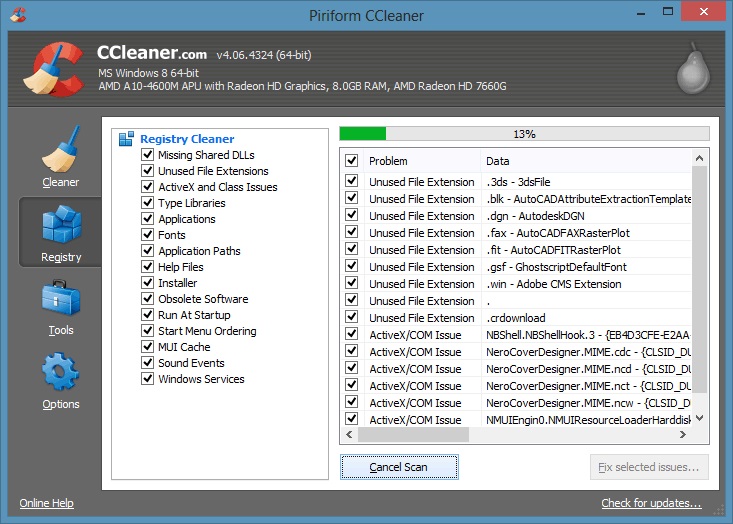This screenshot has width=733, height=524.
Task: Toggle the select-all checkbox beside Problem header
Action: click(352, 160)
